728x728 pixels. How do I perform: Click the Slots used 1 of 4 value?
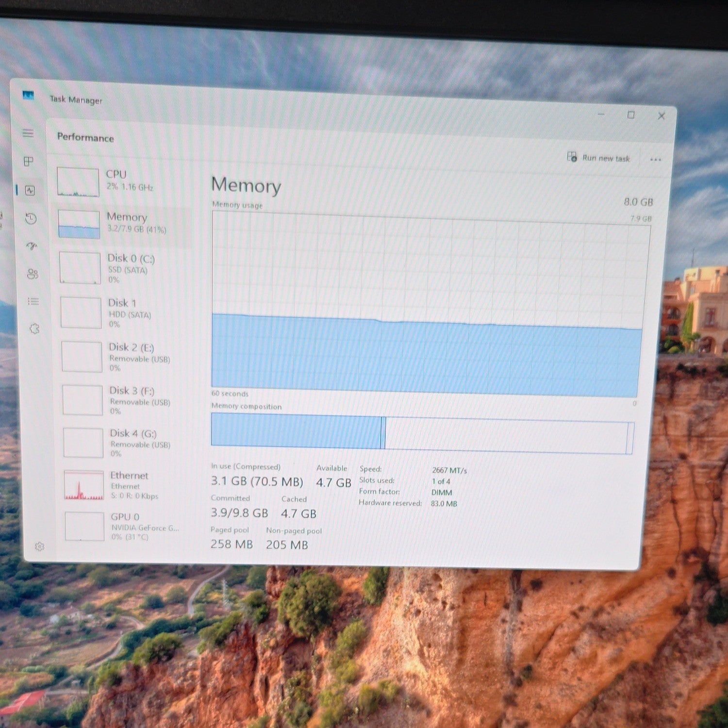point(441,481)
